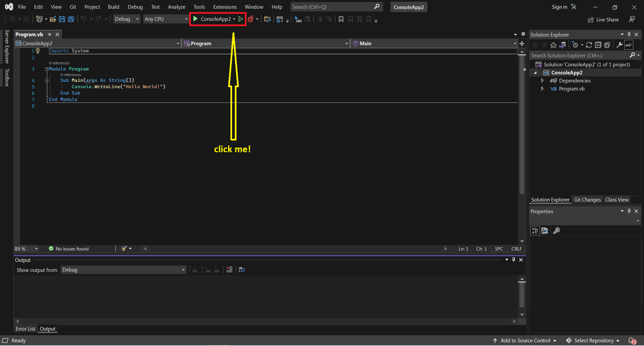
Task: Click the No issues found indicator
Action: point(69,249)
